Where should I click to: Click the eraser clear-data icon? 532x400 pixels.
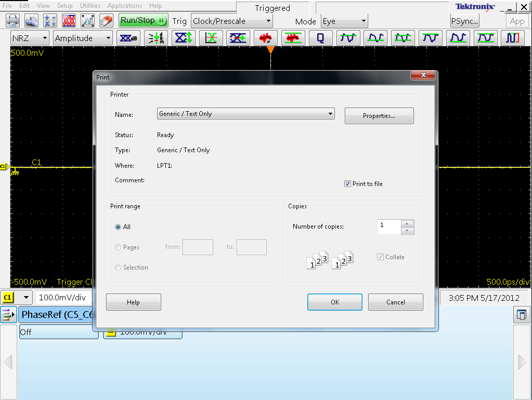pyautogui.click(x=106, y=21)
